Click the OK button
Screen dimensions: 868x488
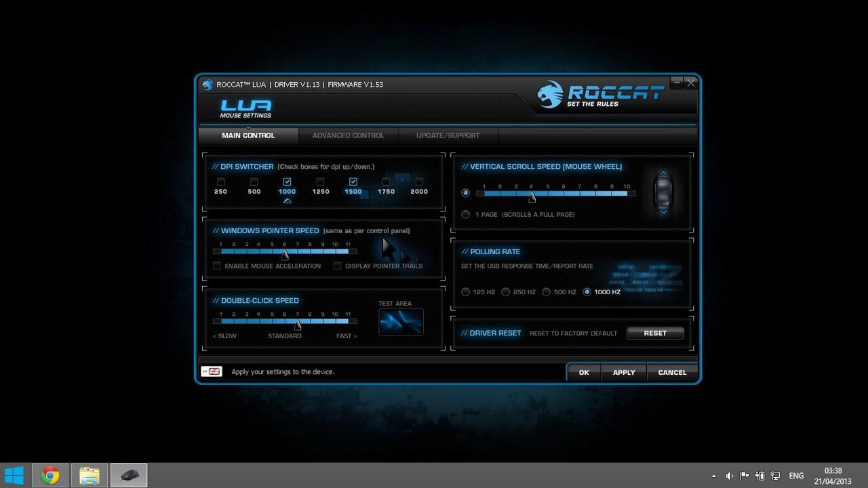[584, 372]
